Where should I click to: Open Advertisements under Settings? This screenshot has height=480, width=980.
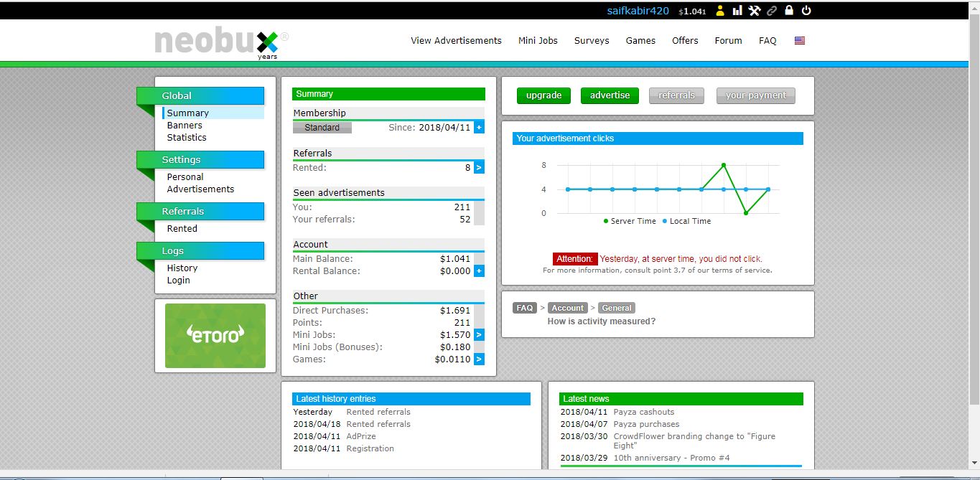(200, 189)
